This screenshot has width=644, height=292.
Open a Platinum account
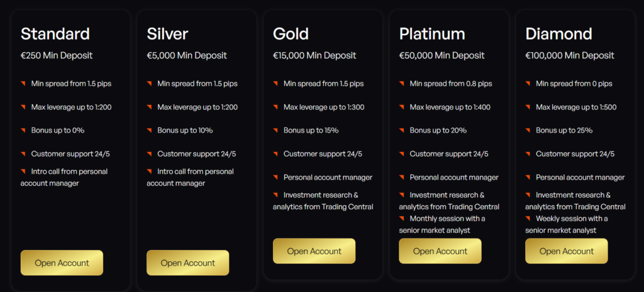click(440, 251)
